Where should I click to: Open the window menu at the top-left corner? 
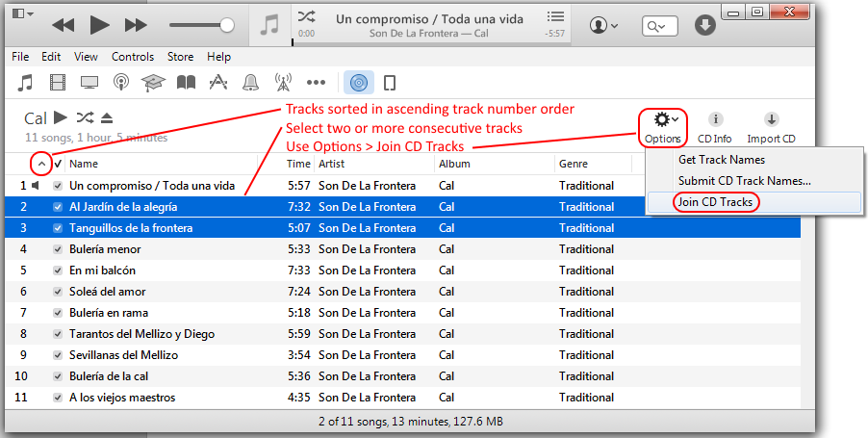point(22,13)
